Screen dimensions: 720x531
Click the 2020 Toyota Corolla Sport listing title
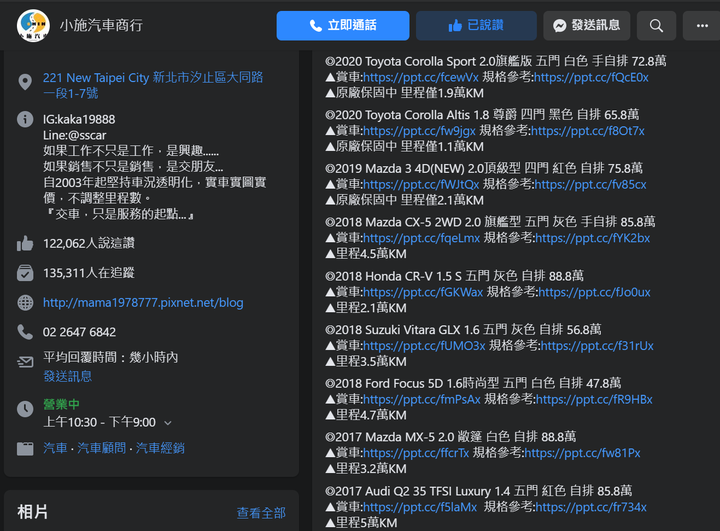click(495, 61)
